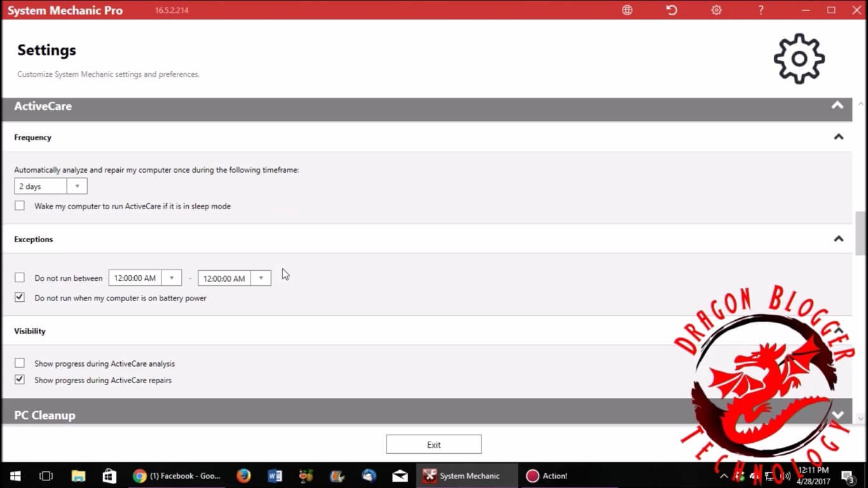Click the Exit button
Viewport: 868px width, 488px height.
pyautogui.click(x=434, y=445)
